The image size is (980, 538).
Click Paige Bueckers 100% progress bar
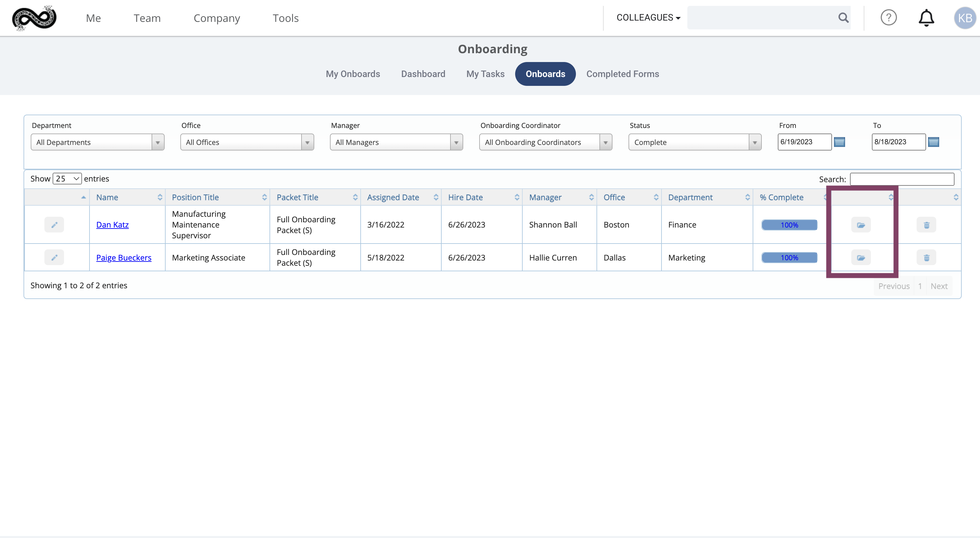pyautogui.click(x=789, y=257)
